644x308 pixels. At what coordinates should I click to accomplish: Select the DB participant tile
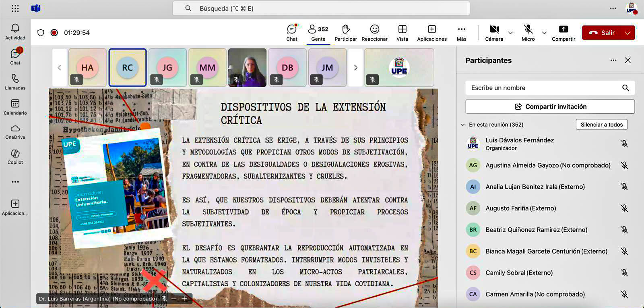(x=287, y=67)
